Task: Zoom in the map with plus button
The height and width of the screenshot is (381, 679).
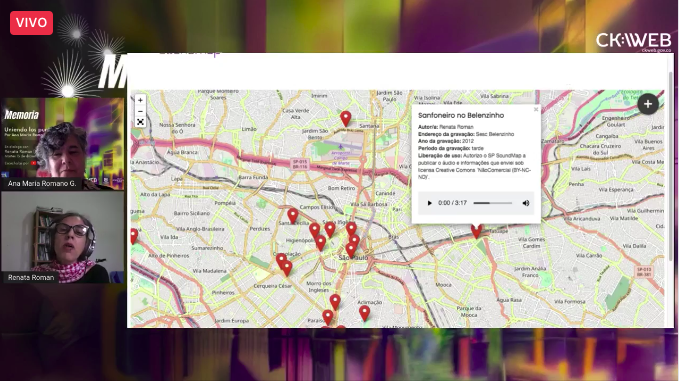Action: 140,100
